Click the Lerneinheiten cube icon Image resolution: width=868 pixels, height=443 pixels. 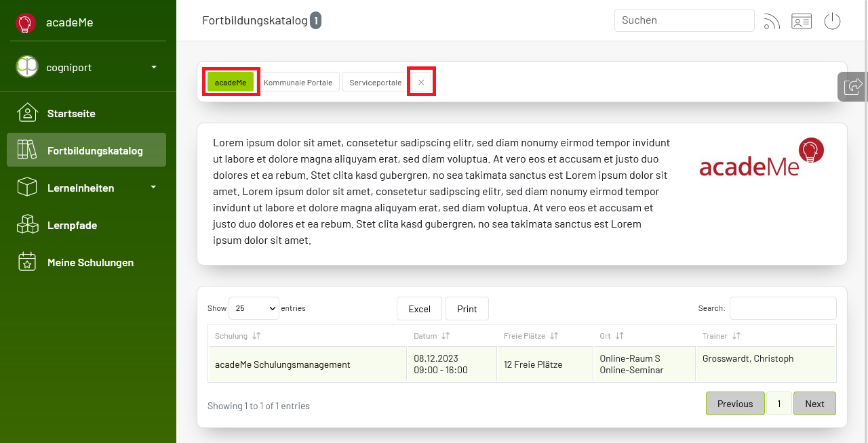point(27,187)
